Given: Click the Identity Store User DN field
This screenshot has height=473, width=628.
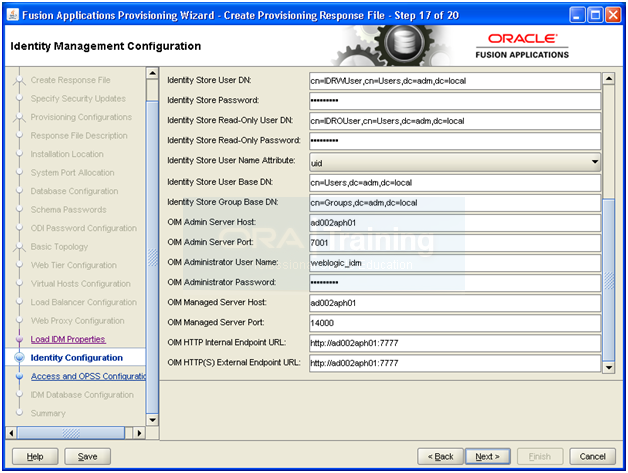Looking at the screenshot, I should (x=455, y=81).
